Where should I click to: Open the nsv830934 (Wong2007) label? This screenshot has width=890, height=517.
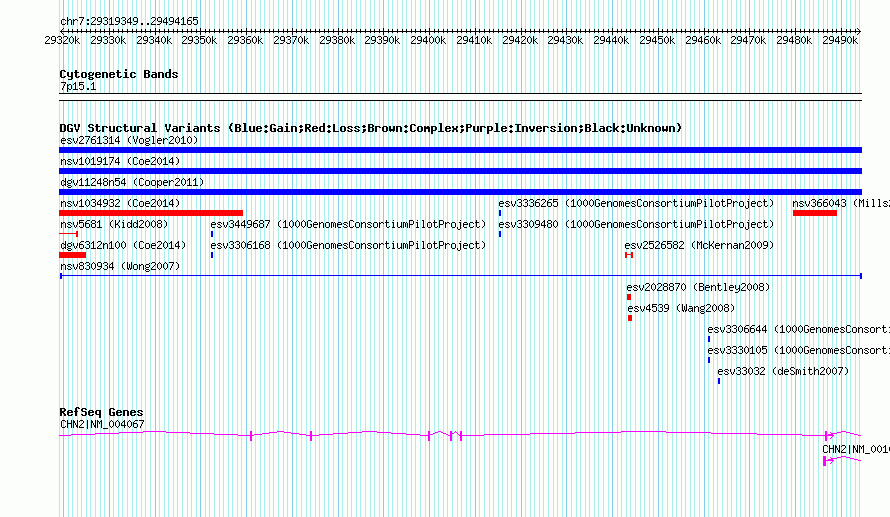click(x=120, y=266)
